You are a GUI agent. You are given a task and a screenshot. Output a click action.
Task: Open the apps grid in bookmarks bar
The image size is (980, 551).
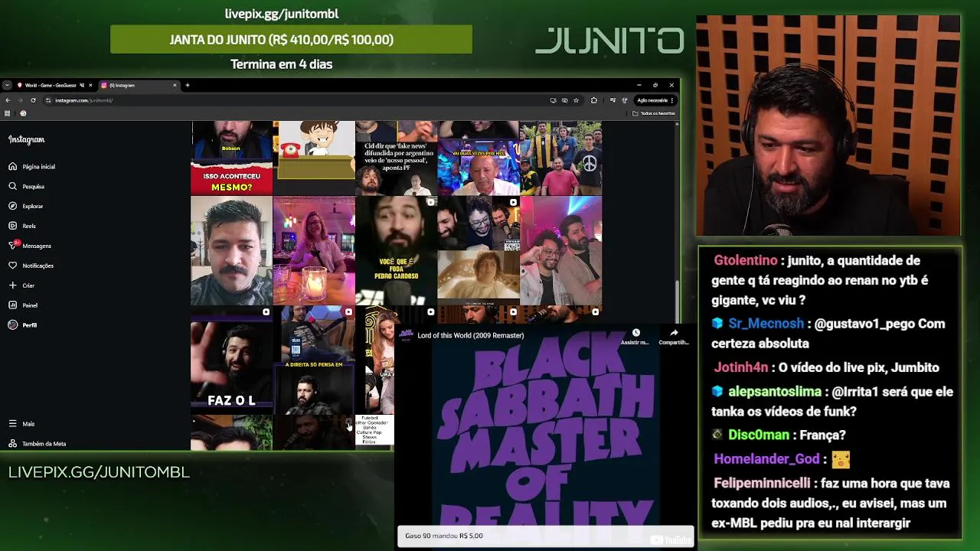pyautogui.click(x=8, y=113)
